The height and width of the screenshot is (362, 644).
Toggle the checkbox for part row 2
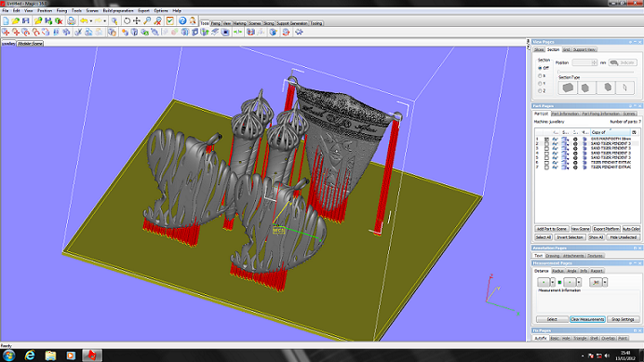[x=546, y=144]
